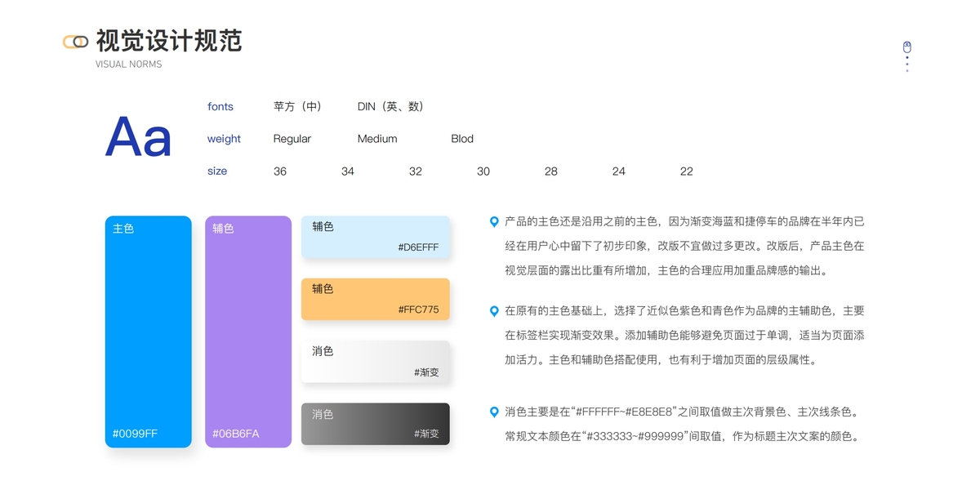980x490 pixels.
Task: Click the mouse scroll indicator icon
Action: (x=906, y=47)
